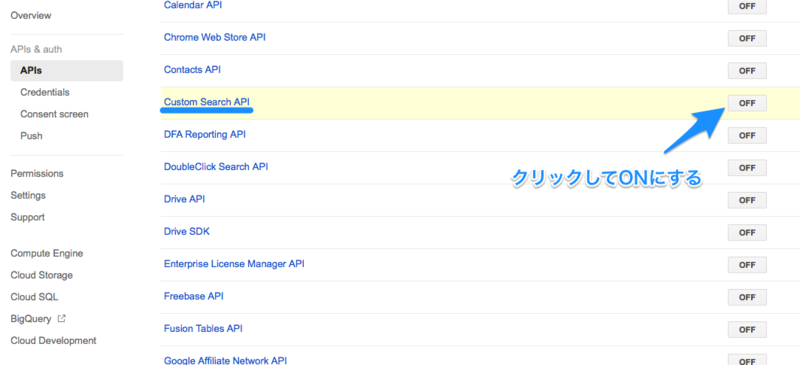The height and width of the screenshot is (365, 800).
Task: Toggle DoubleClick Search API on
Action: click(x=747, y=168)
